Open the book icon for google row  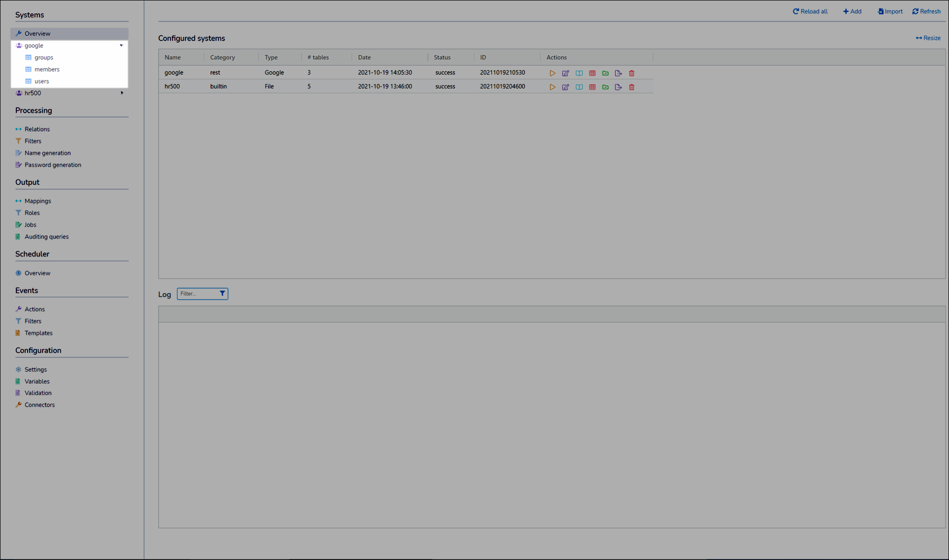(579, 73)
